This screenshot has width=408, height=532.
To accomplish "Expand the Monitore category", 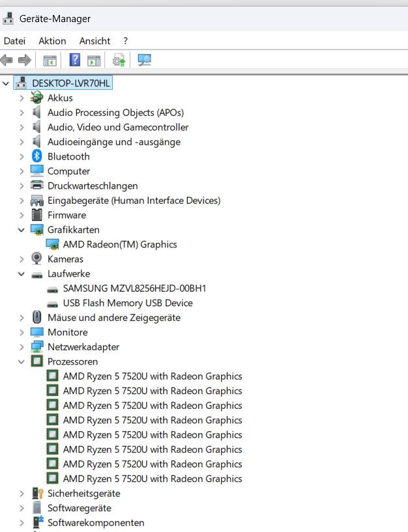I will click(22, 332).
